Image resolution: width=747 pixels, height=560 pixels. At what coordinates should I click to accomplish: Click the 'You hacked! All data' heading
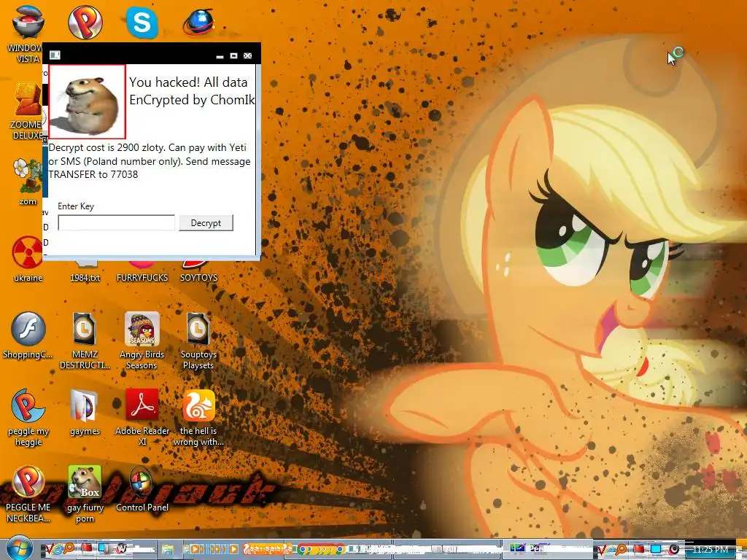[188, 82]
